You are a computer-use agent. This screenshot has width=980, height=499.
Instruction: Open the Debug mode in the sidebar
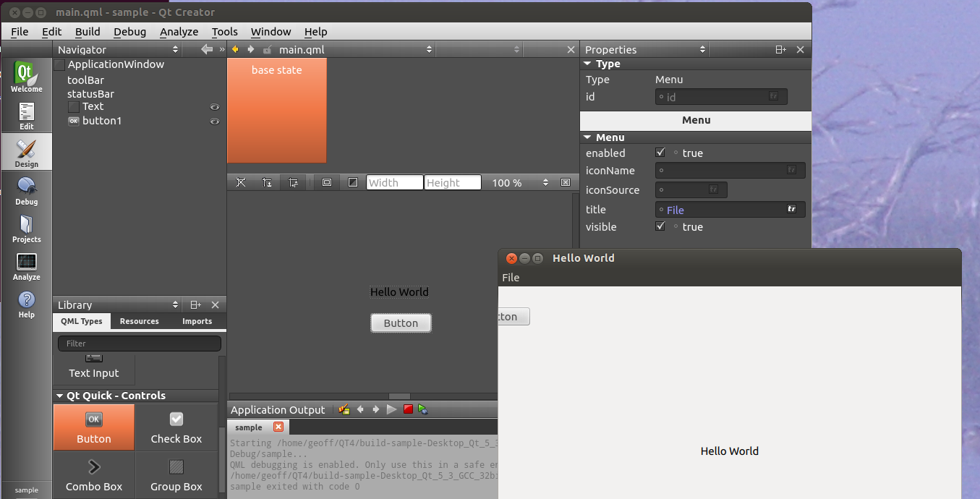[x=26, y=189]
